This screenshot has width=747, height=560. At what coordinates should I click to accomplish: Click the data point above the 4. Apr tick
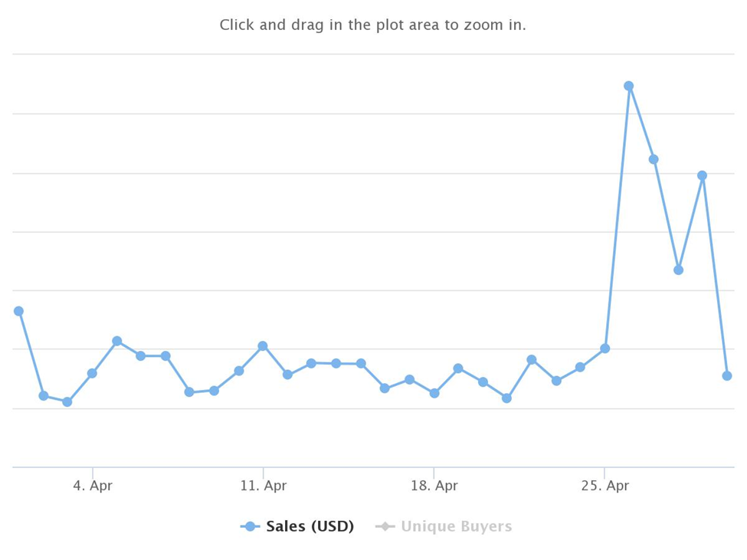click(x=93, y=373)
